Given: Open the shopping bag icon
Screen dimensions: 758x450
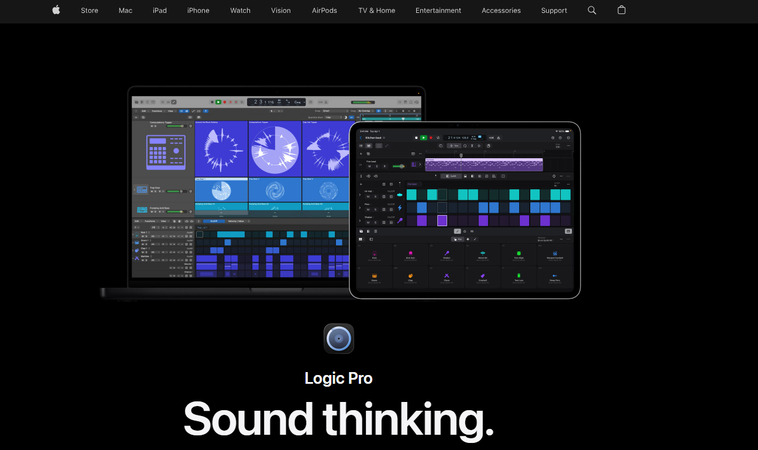Looking at the screenshot, I should point(622,10).
